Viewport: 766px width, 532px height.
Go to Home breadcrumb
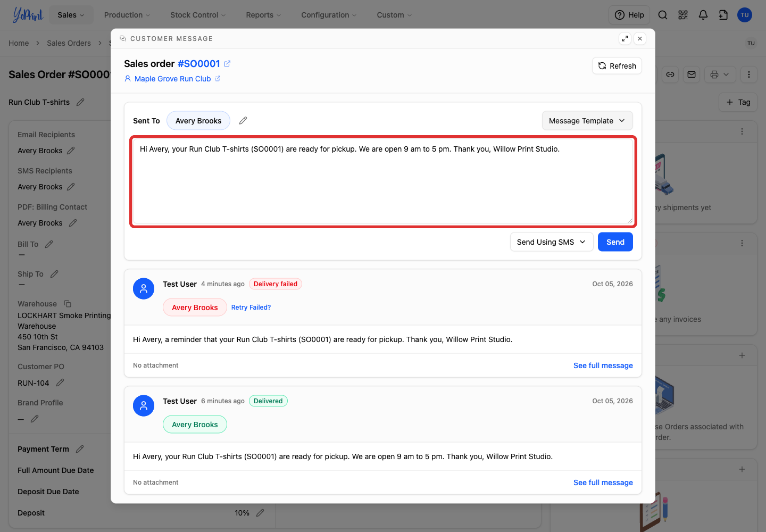pyautogui.click(x=19, y=43)
